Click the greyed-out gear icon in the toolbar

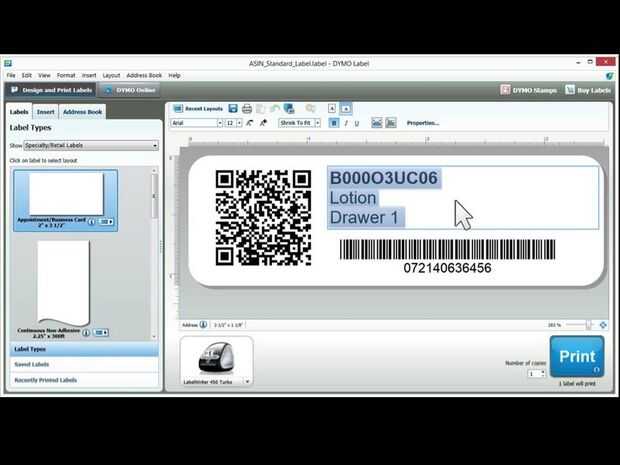click(311, 109)
